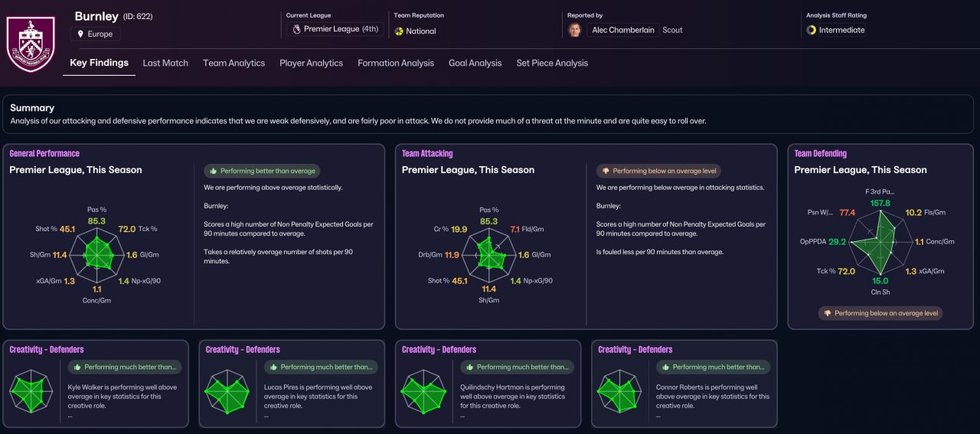Viewport: 980px width, 434px height.
Task: Click the Team Attacking panel title
Action: click(x=427, y=154)
